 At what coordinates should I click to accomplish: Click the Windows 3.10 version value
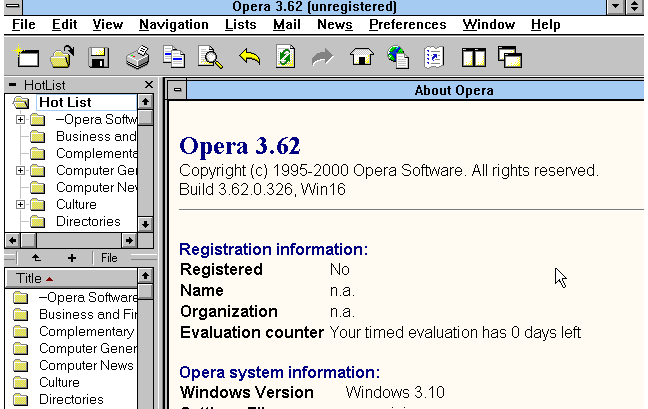(x=395, y=392)
